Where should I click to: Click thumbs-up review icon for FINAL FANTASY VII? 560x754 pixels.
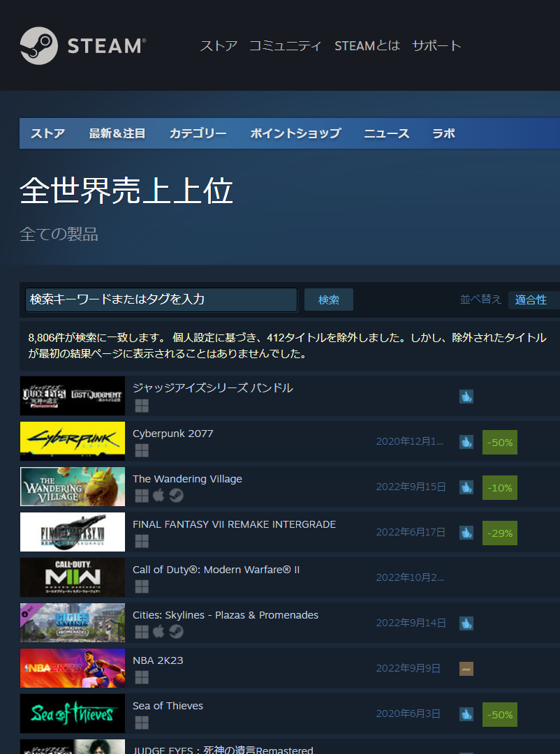point(466,533)
